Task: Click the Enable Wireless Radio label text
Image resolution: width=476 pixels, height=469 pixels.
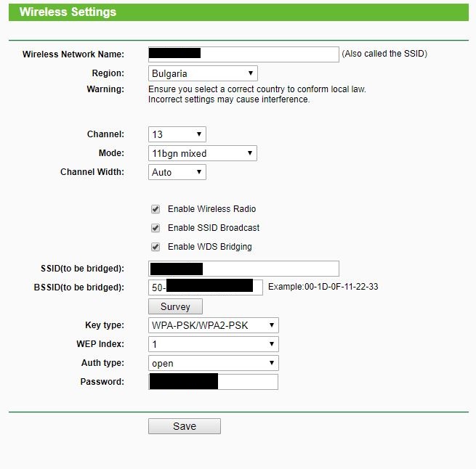Action: (211, 209)
